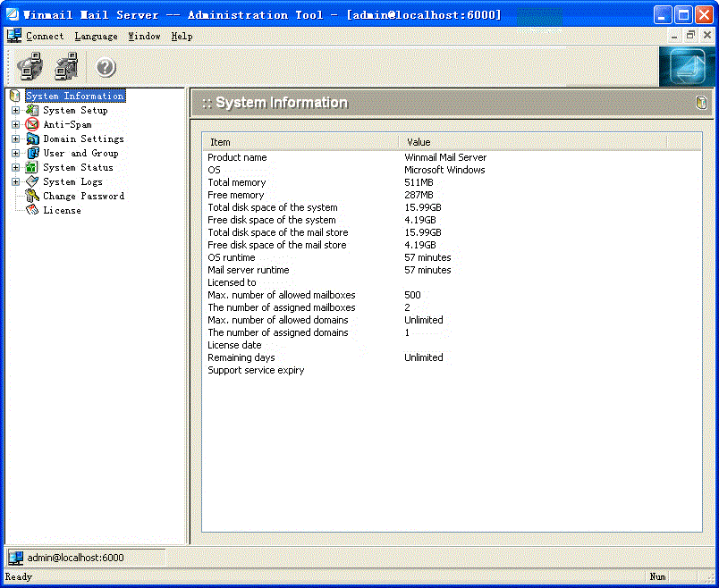Expand the Domain Settings tree node
This screenshot has height=588, width=719.
pos(15,139)
